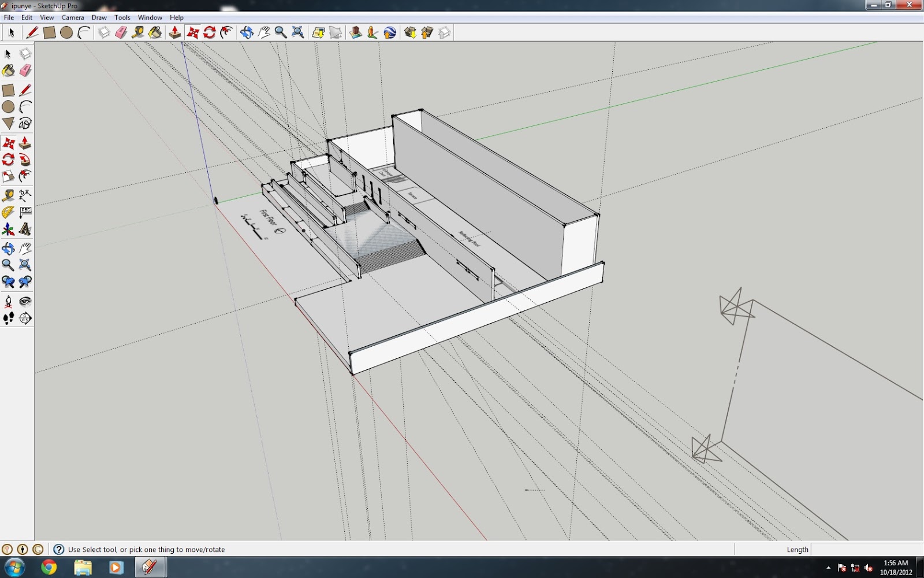Select the Freehand drawing tool
The image size is (924, 578).
(25, 123)
